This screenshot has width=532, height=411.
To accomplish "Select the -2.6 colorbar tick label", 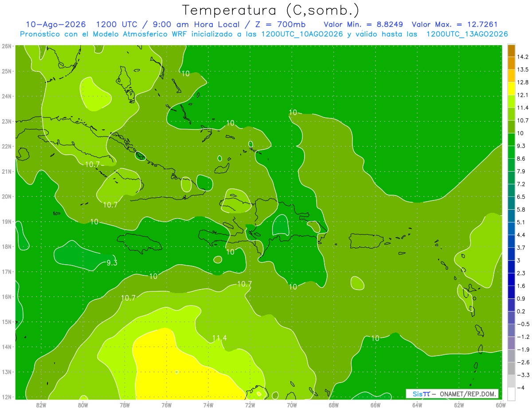I will (523, 362).
